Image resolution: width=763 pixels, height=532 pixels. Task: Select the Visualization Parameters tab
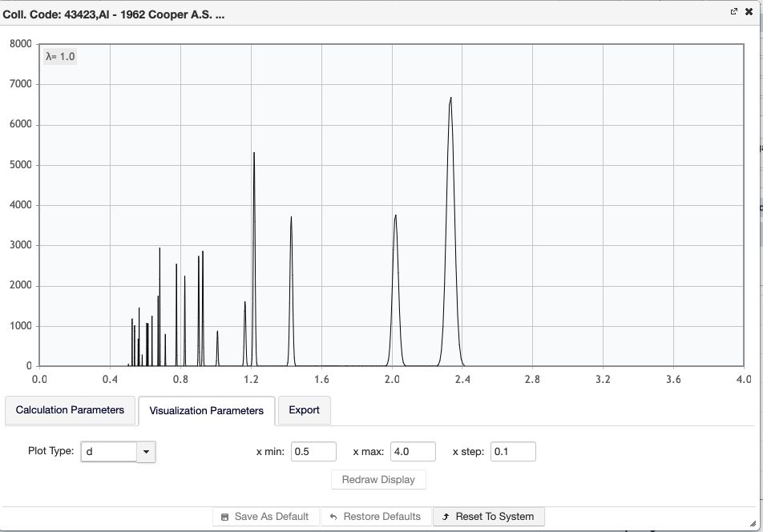tap(206, 410)
